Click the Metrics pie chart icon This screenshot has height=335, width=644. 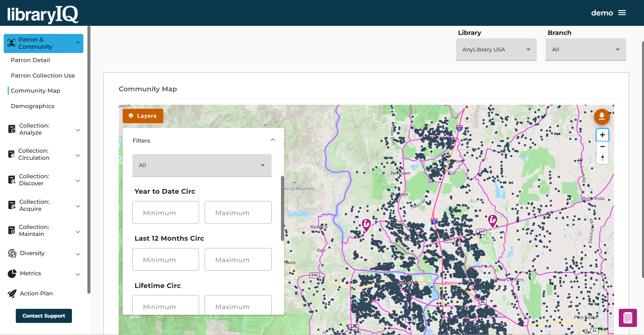click(12, 274)
